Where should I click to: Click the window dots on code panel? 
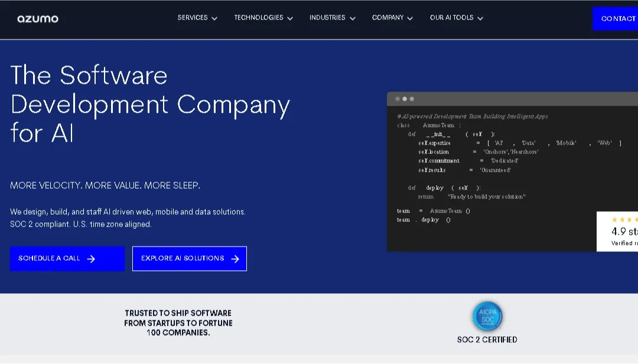405,99
